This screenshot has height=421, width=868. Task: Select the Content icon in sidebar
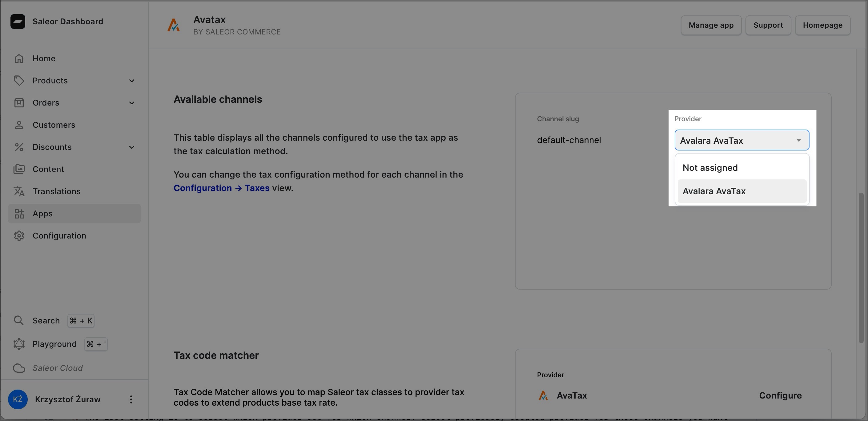click(x=19, y=169)
